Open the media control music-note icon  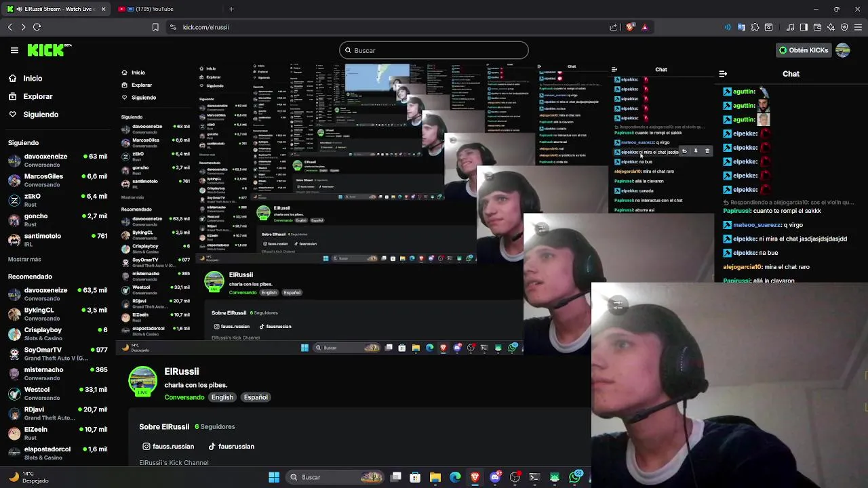(x=790, y=27)
